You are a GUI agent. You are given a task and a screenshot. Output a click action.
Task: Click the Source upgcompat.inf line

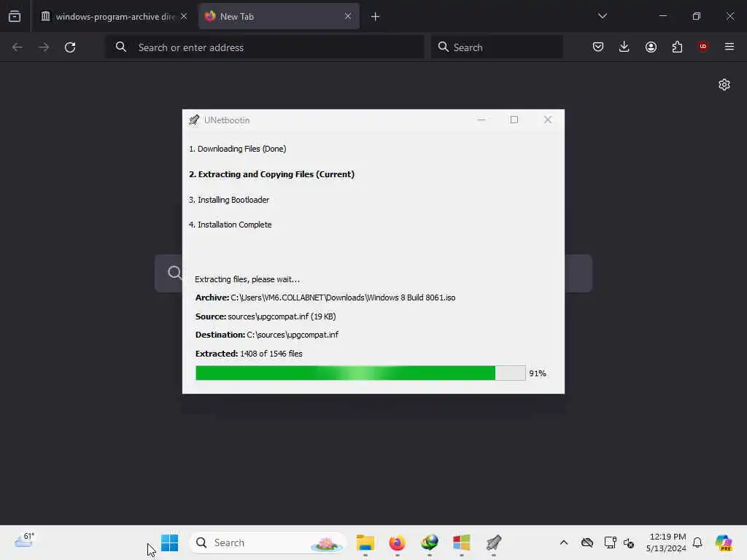pyautogui.click(x=266, y=316)
